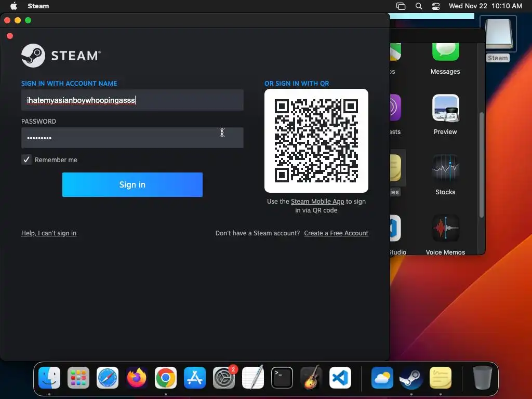The width and height of the screenshot is (532, 399).
Task: Click the QR code sign-in image
Action: point(316,141)
